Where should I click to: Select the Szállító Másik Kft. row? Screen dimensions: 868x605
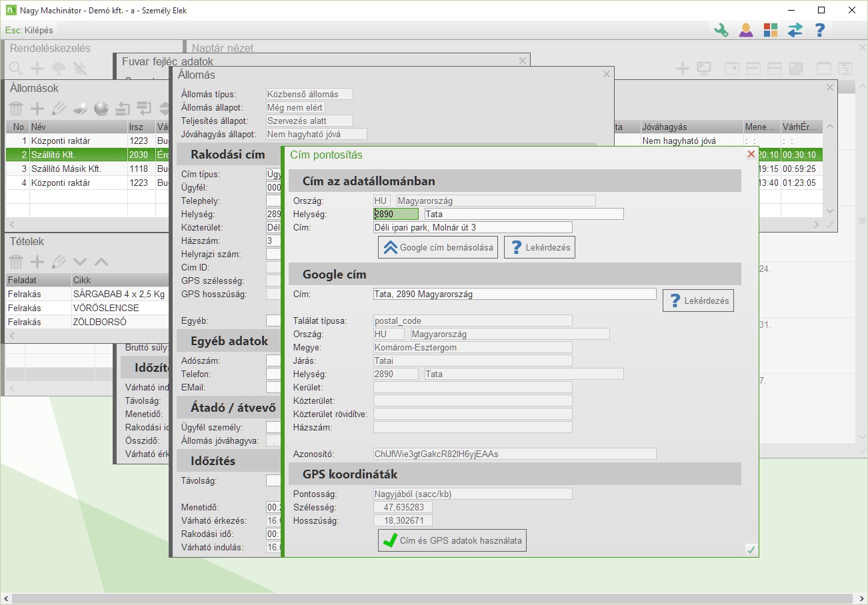pos(65,169)
